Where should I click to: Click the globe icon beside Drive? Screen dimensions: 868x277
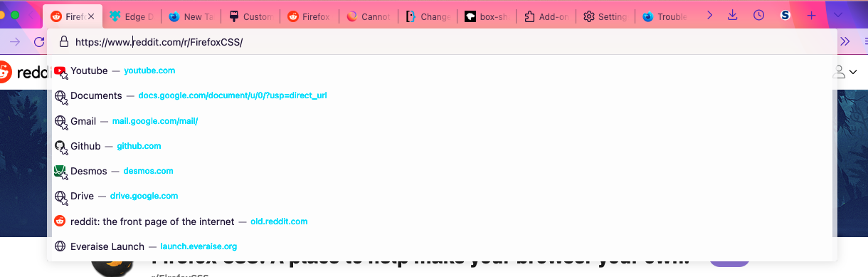(60, 197)
